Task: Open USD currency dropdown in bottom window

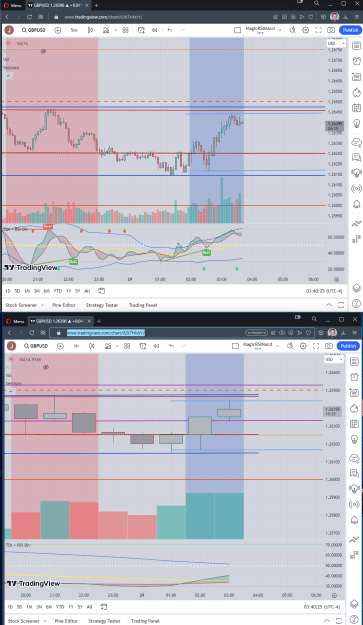Action: [334, 359]
